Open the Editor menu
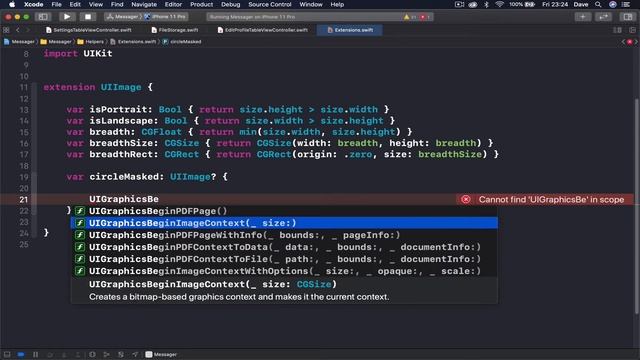This screenshot has height=360, width=640. (173, 4)
